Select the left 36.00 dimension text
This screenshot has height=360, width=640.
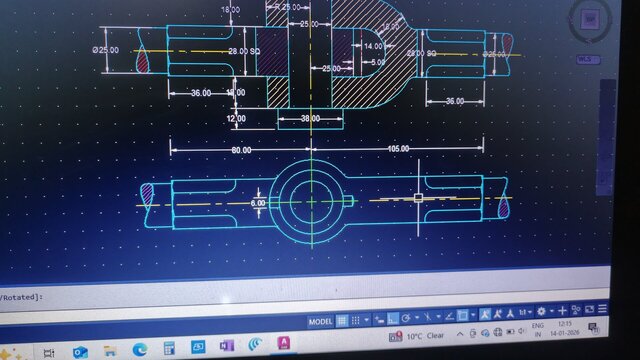pos(201,93)
